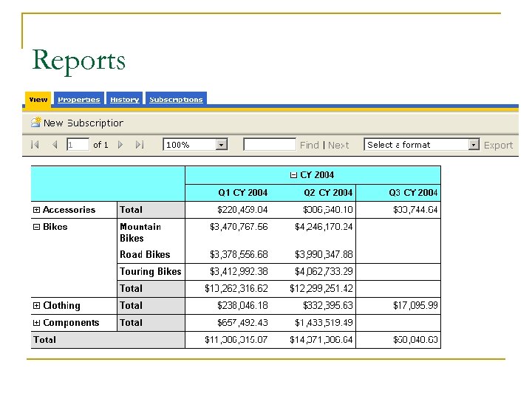Open the Select a format dropdown
This screenshot has width=532, height=399.
pyautogui.click(x=422, y=145)
